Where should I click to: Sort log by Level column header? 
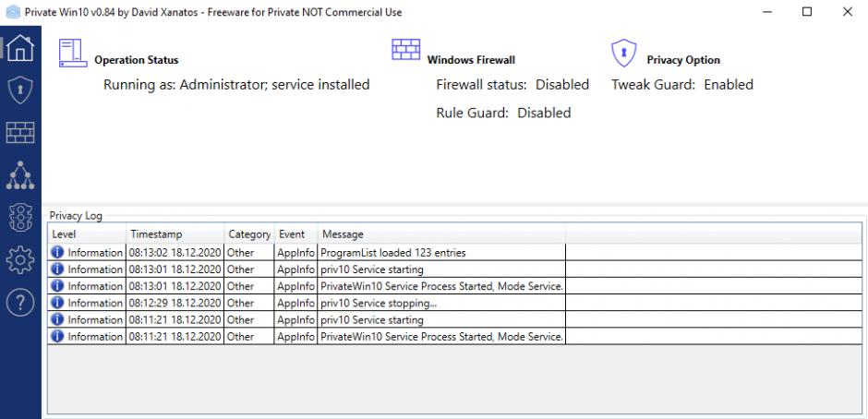tap(87, 234)
